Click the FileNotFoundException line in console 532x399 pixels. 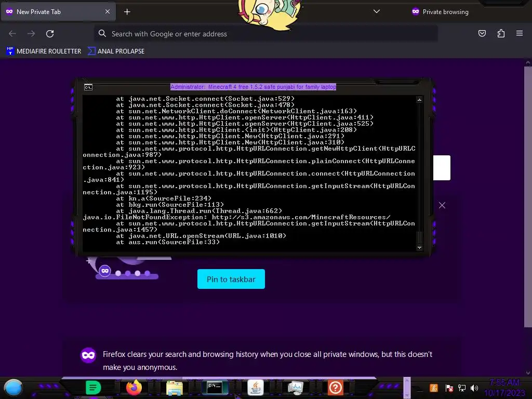click(236, 217)
